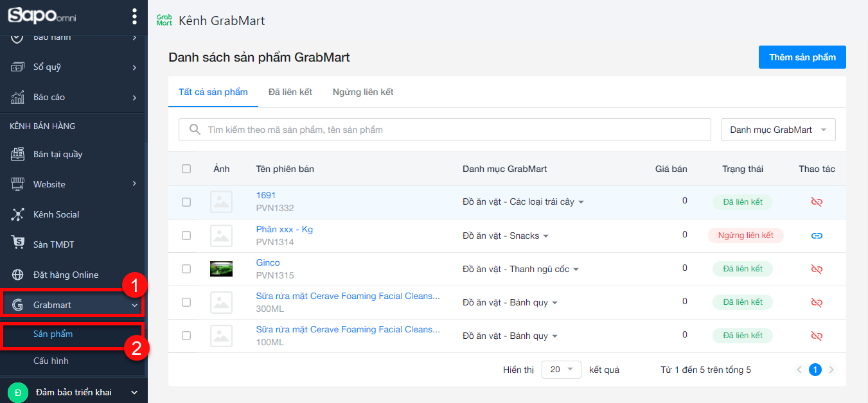Tick the checkbox for Ginco

point(186,269)
